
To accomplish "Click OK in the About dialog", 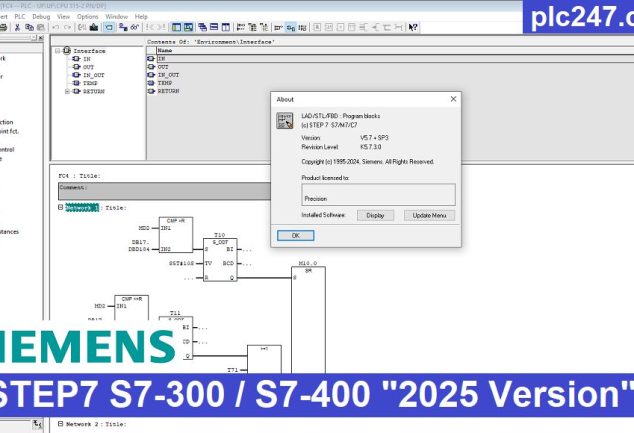I will [x=296, y=235].
